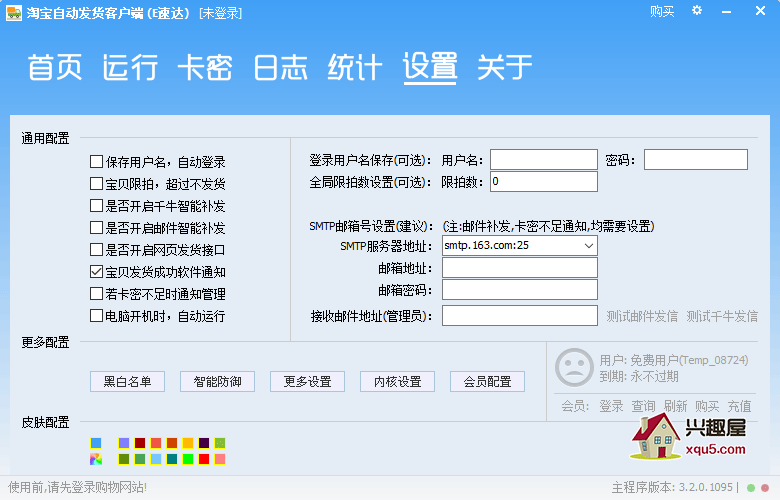This screenshot has height=500, width=780.
Task: Select the bright neon green skin swatch
Action: [188, 459]
